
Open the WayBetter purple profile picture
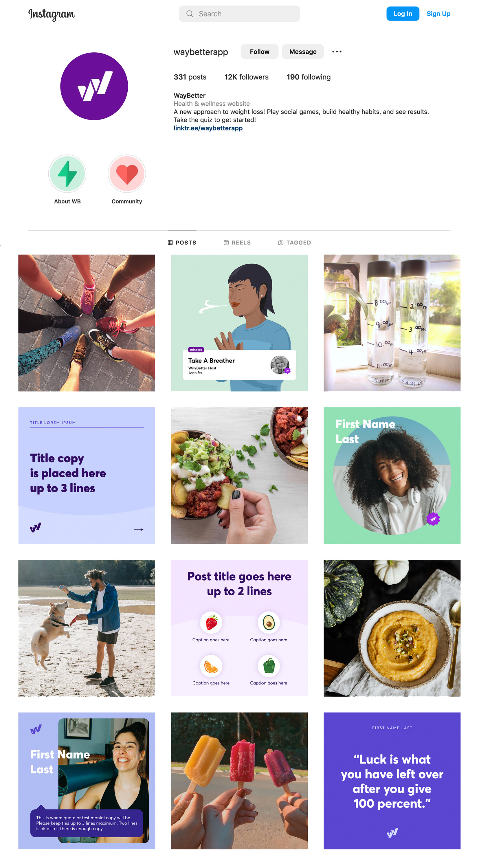(x=94, y=86)
